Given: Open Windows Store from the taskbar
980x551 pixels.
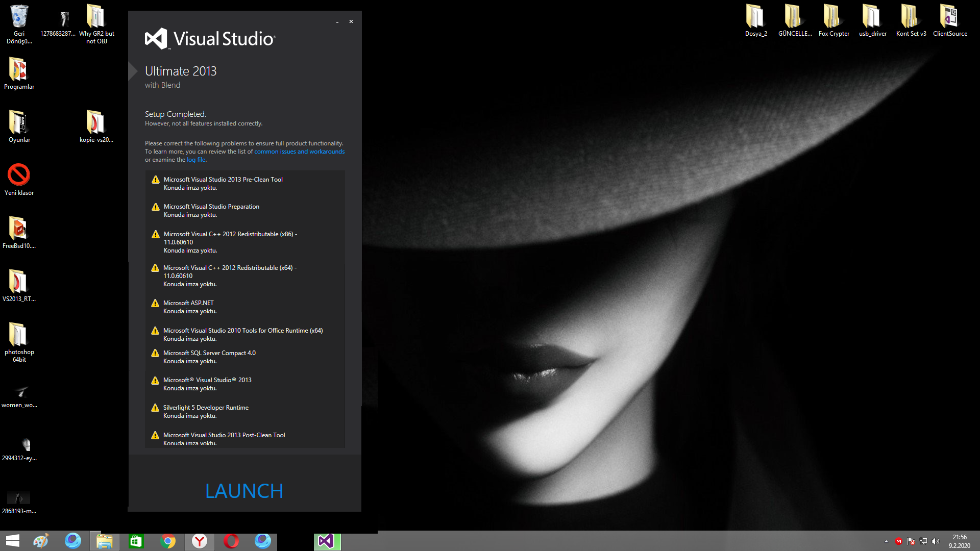Looking at the screenshot, I should pyautogui.click(x=136, y=541).
